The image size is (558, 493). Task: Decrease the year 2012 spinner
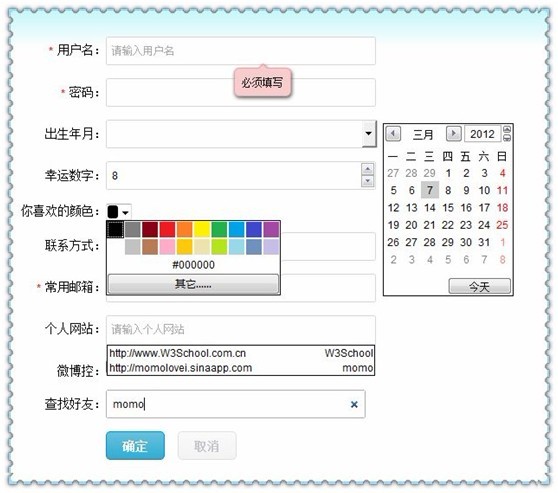click(507, 138)
